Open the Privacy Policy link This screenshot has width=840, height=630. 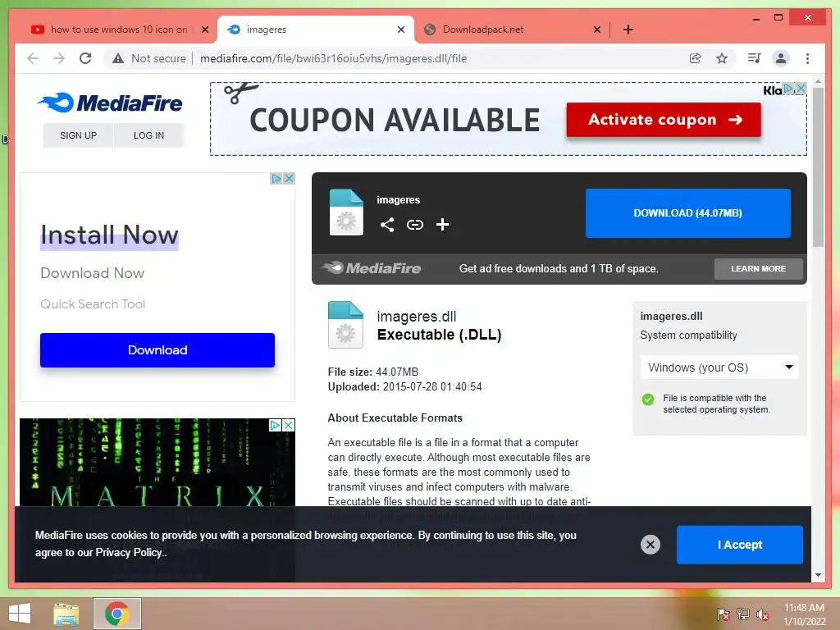(129, 552)
